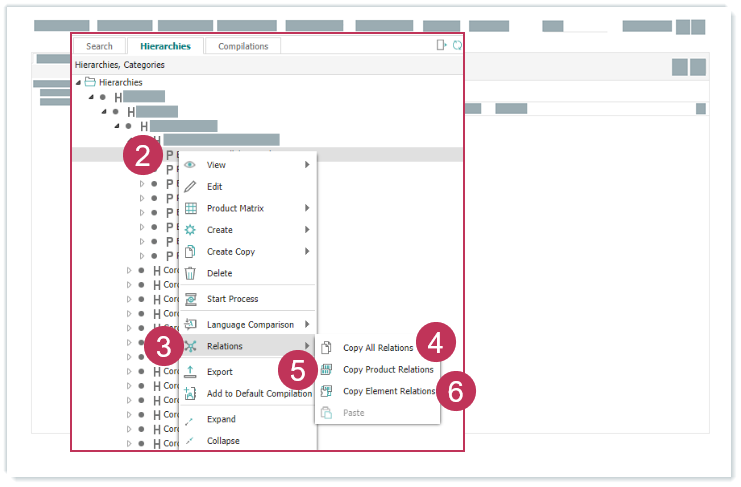Image resolution: width=741 pixels, height=487 pixels.
Task: Click the Copy Product Relations icon
Action: tap(326, 370)
